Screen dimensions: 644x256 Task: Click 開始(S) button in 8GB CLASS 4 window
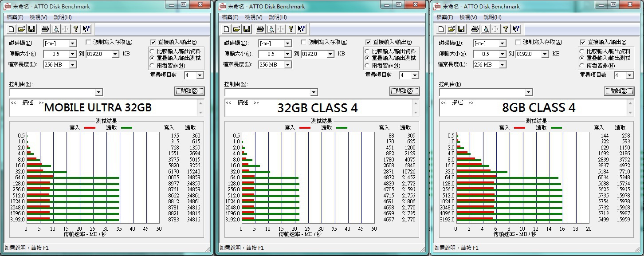[x=619, y=91]
